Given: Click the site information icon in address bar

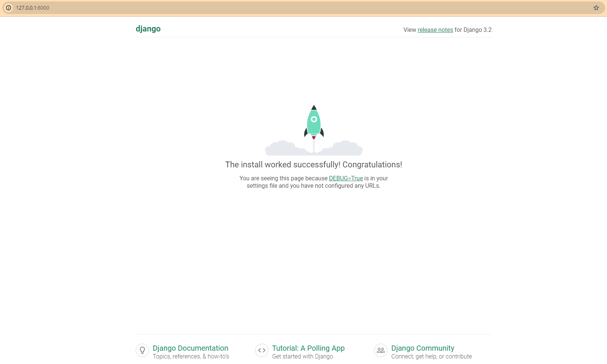Looking at the screenshot, I should (9, 8).
